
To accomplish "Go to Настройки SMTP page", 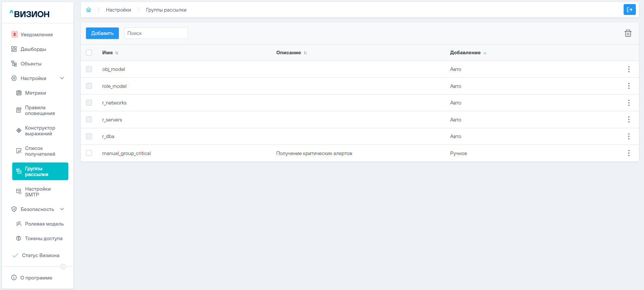I will tap(38, 192).
